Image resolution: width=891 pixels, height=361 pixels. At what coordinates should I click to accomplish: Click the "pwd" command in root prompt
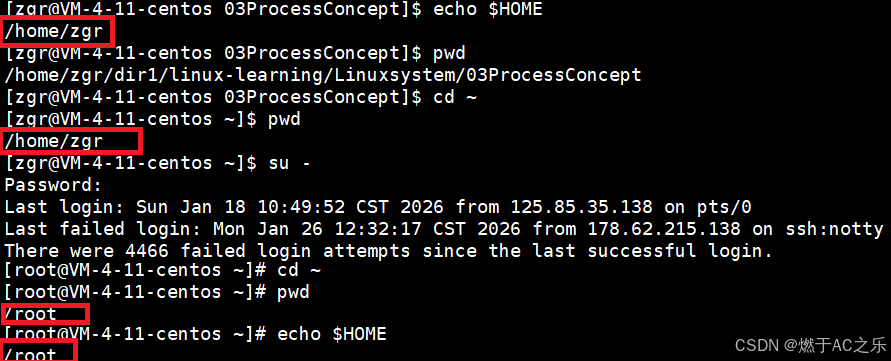tap(294, 292)
